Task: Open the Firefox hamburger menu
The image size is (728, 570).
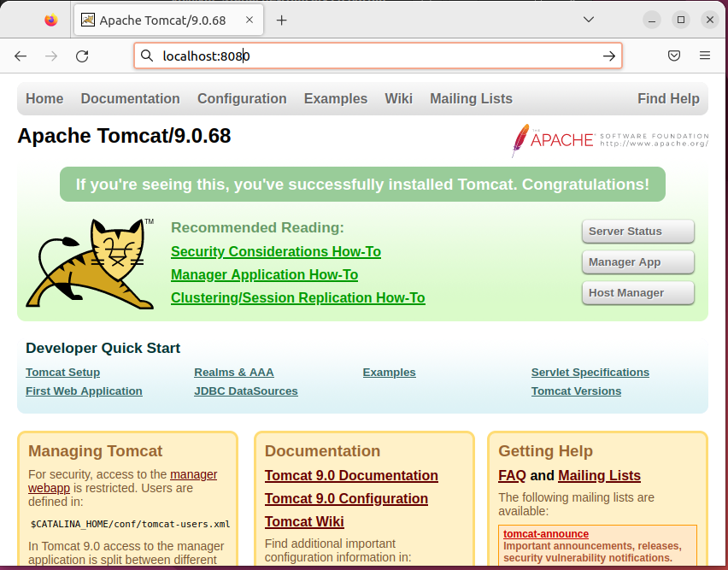Action: pyautogui.click(x=704, y=56)
